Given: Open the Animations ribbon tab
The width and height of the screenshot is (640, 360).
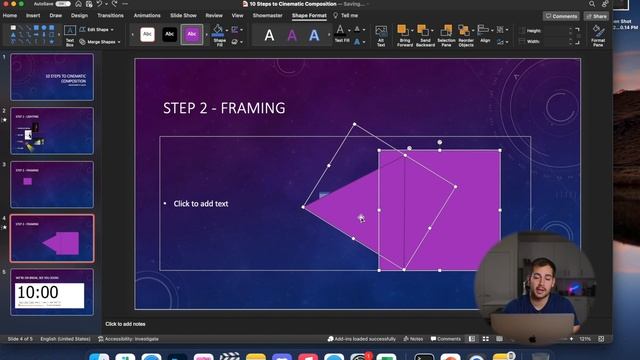Looking at the screenshot, I should [x=147, y=16].
